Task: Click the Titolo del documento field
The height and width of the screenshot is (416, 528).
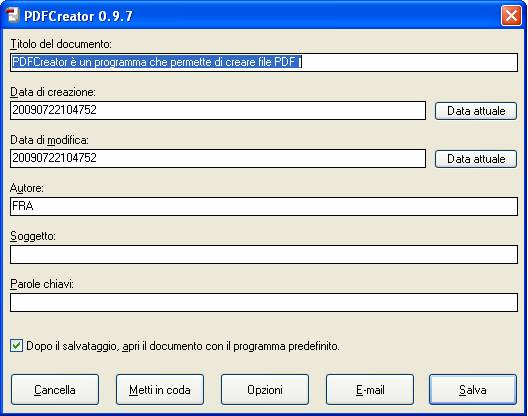Action: click(264, 62)
